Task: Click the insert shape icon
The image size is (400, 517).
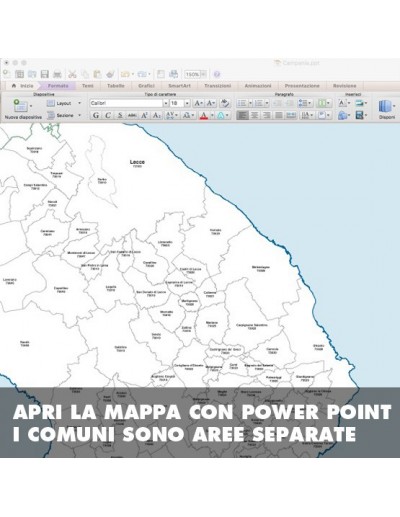Action: [342, 115]
